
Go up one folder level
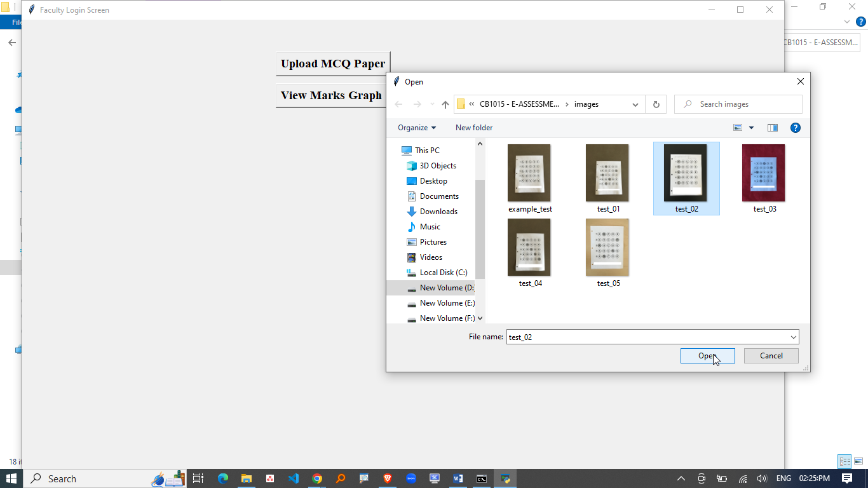coord(445,104)
